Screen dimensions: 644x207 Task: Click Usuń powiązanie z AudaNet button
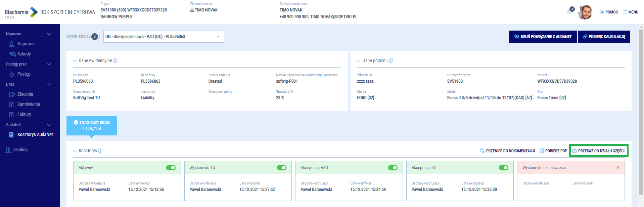pos(543,37)
